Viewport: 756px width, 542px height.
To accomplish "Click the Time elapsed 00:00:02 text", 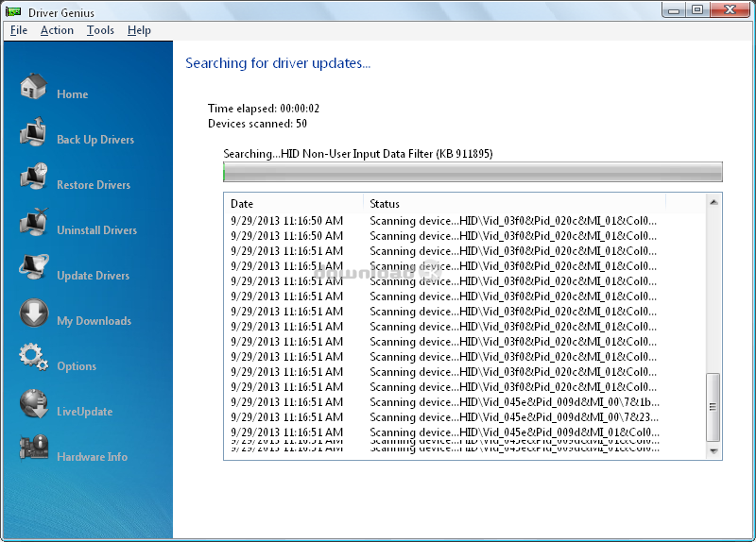I will tap(264, 109).
